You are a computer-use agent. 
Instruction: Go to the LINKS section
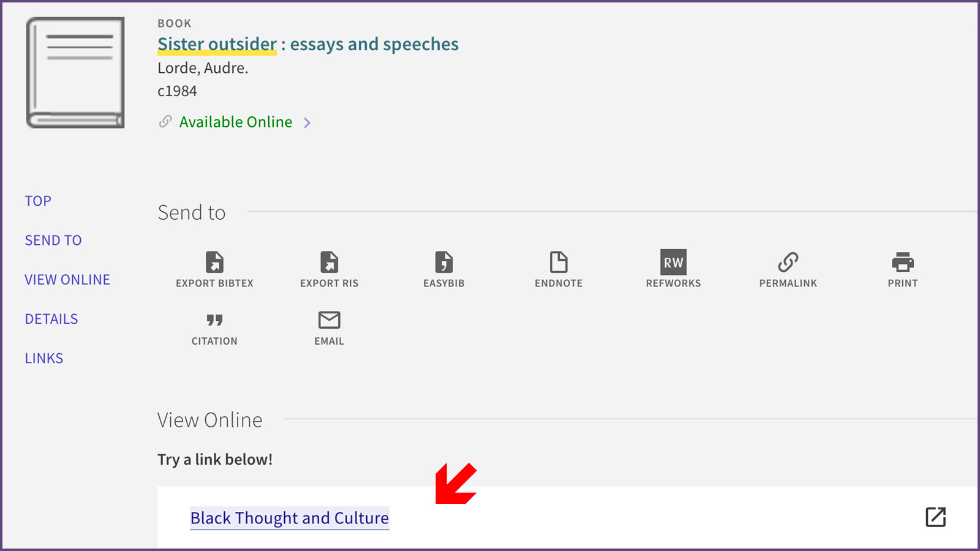tap(43, 358)
